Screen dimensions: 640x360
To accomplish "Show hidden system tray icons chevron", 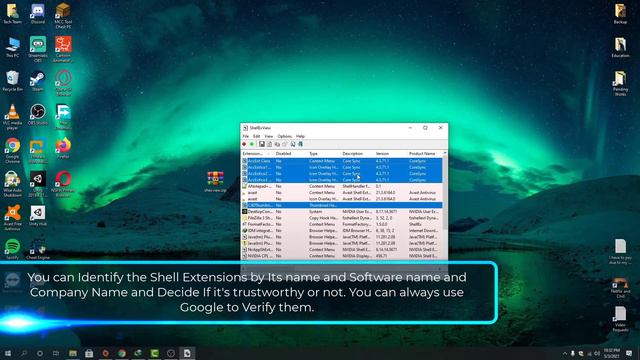I will tap(565, 353).
